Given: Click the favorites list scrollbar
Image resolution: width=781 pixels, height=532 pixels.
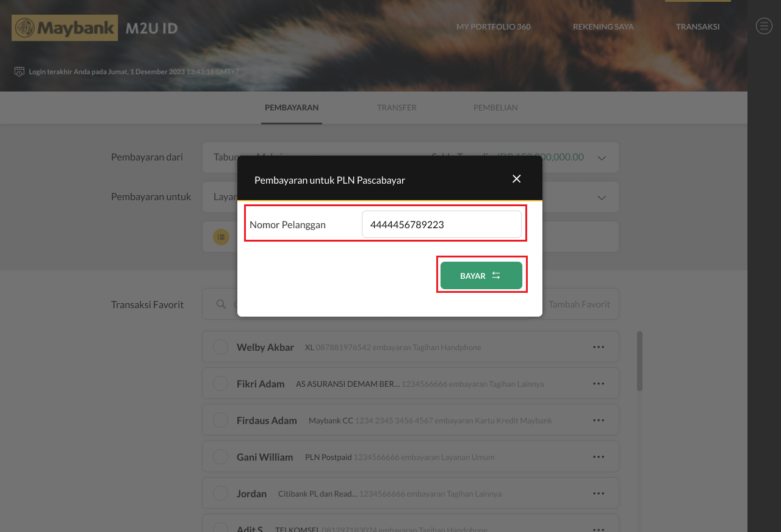Looking at the screenshot, I should tap(639, 361).
